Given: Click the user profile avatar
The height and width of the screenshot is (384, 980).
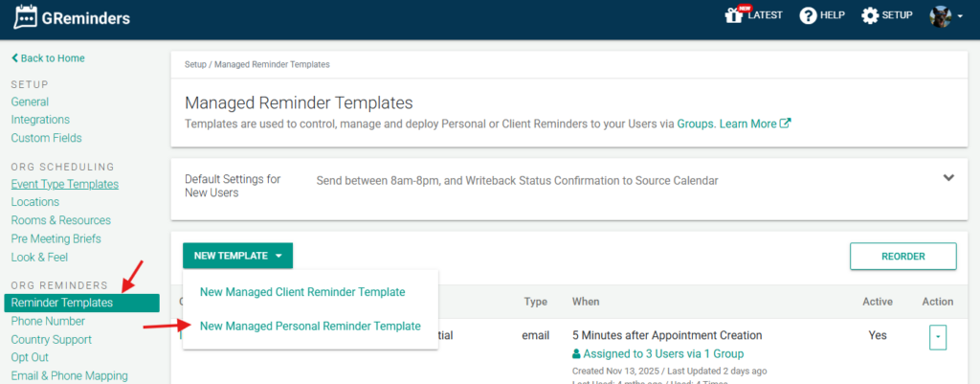Looking at the screenshot, I should (x=941, y=16).
